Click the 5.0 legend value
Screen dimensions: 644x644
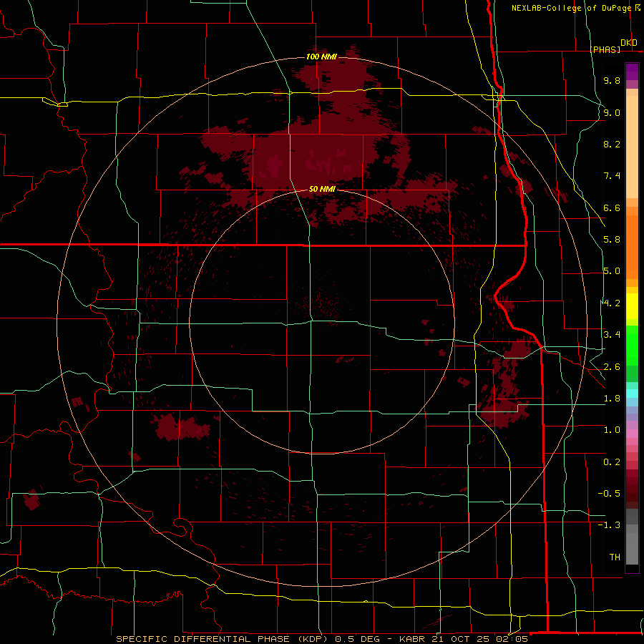(x=612, y=271)
